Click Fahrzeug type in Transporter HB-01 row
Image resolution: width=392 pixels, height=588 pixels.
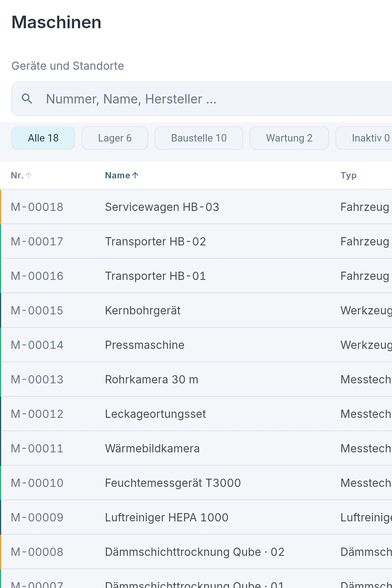(365, 276)
